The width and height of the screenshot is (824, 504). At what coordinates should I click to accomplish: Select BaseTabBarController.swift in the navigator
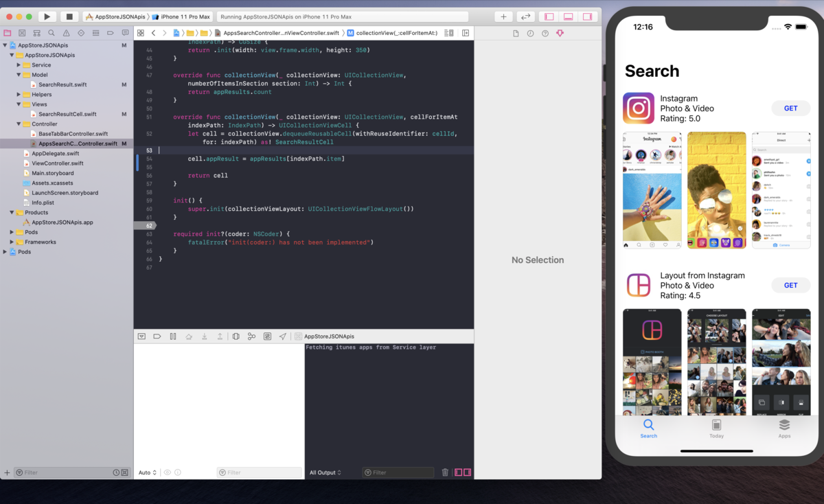pyautogui.click(x=73, y=134)
